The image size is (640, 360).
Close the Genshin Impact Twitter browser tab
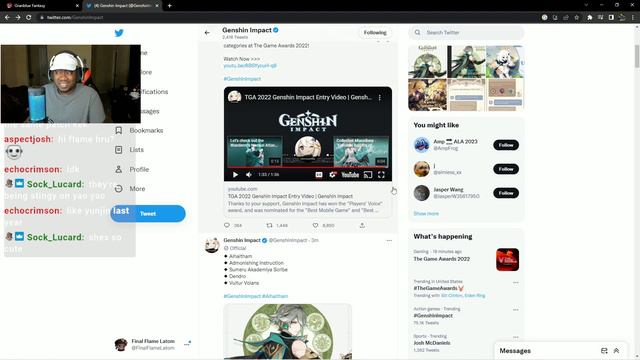tap(157, 6)
